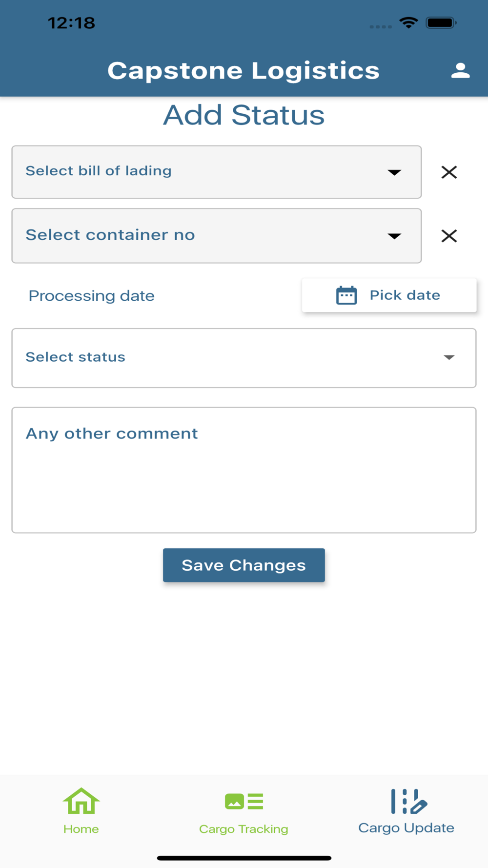Tap the Home house icon

pos(81,801)
